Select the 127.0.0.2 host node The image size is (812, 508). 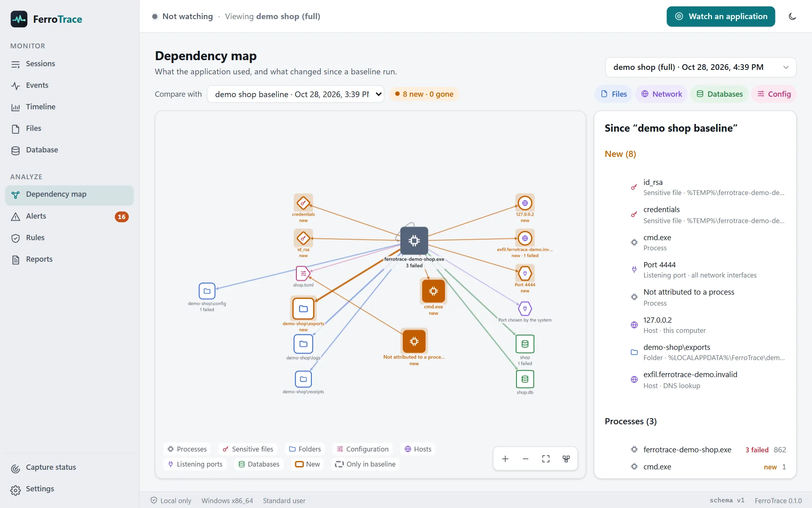click(x=525, y=203)
